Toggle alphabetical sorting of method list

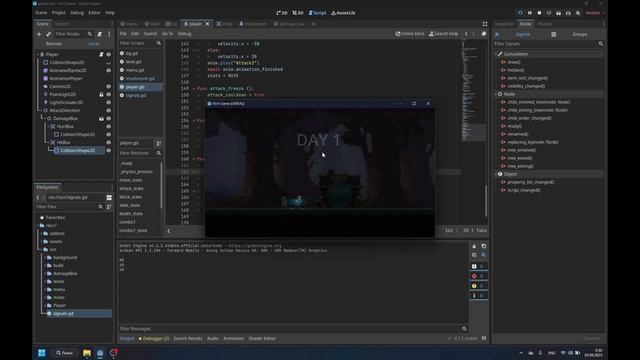159,143
